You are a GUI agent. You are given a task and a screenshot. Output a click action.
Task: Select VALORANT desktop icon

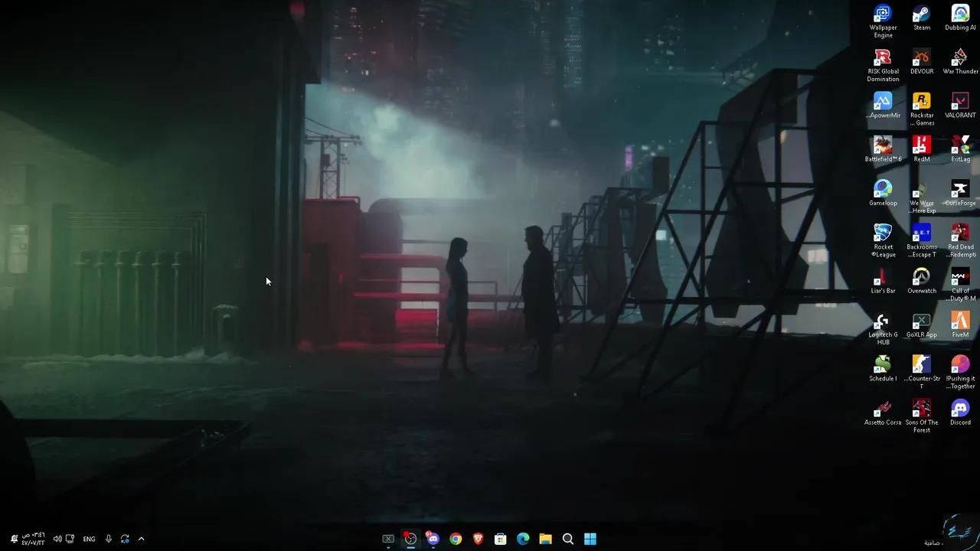(960, 106)
